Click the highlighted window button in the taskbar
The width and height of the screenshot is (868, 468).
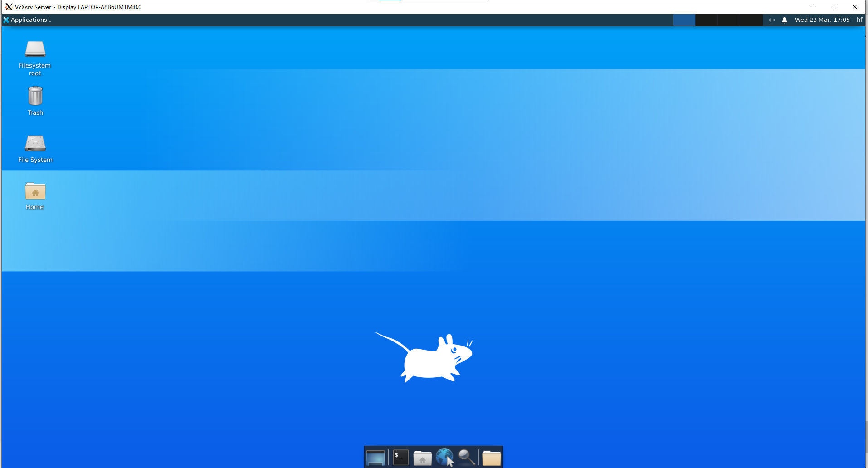(x=684, y=19)
